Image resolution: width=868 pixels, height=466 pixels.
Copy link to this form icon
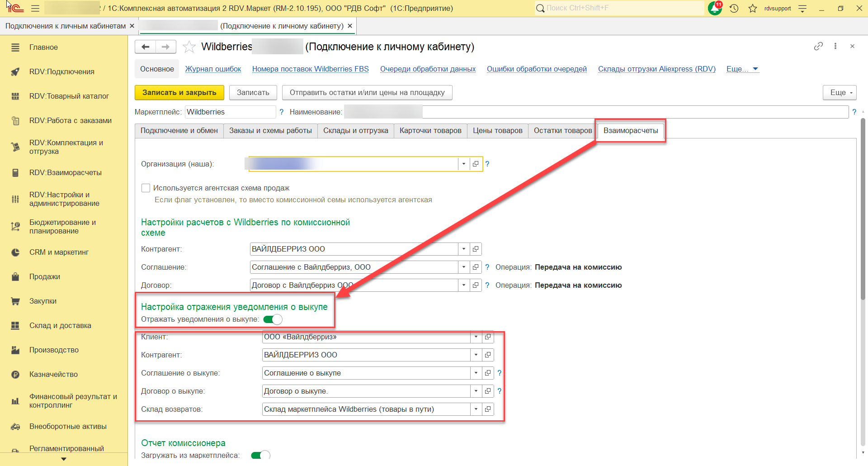[x=818, y=46]
